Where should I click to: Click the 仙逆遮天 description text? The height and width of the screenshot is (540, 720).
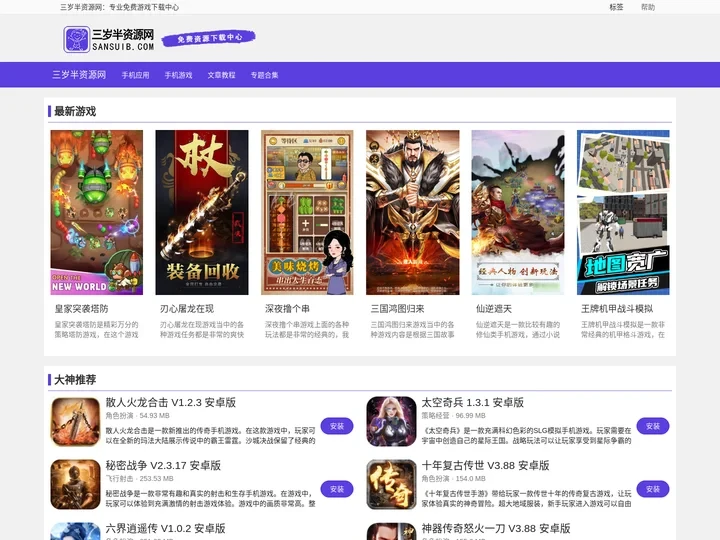pyautogui.click(x=518, y=329)
